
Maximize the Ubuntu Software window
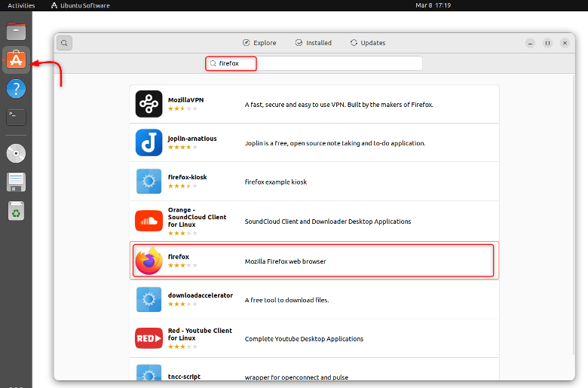pos(547,43)
